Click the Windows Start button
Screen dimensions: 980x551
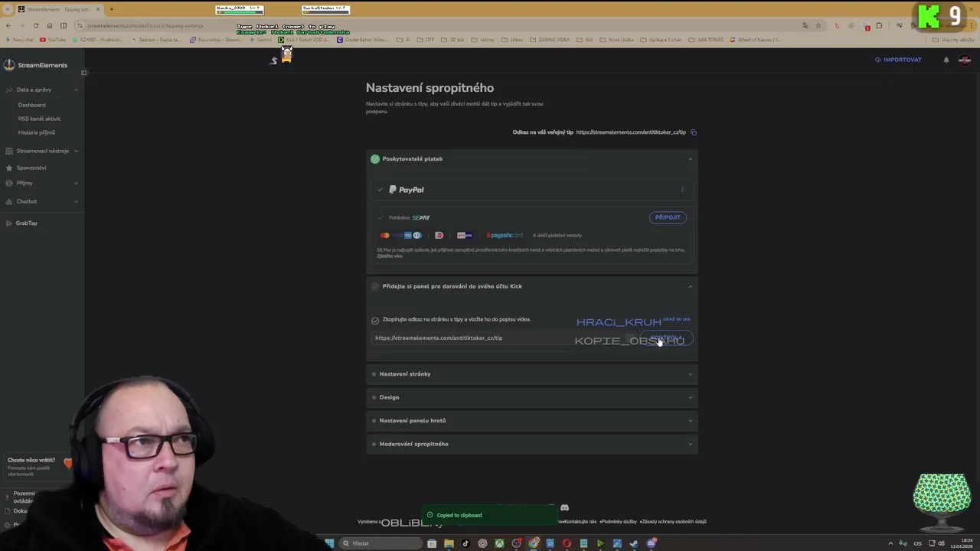tap(329, 543)
